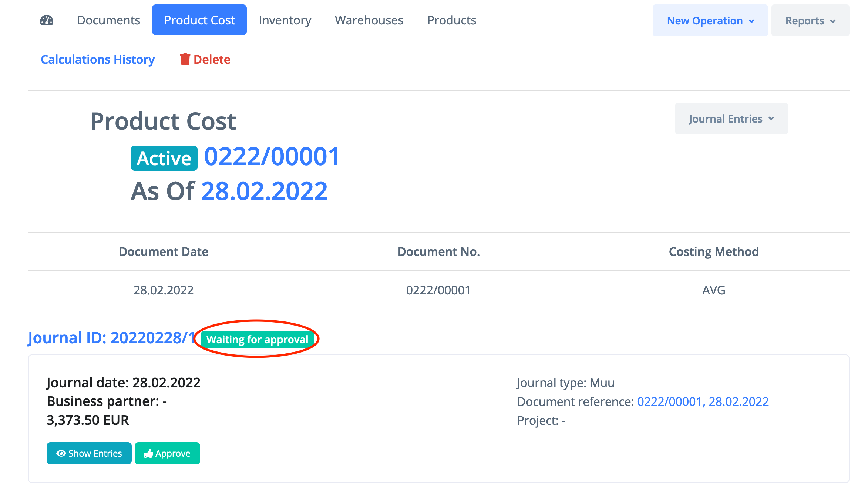868x497 pixels.
Task: Go to the Warehouses tab
Action: point(369,20)
